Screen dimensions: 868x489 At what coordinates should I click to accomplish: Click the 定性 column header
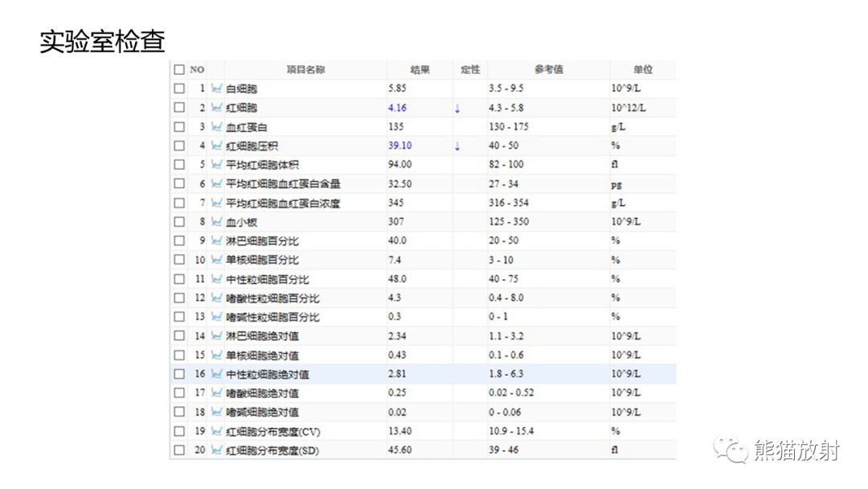click(x=470, y=70)
